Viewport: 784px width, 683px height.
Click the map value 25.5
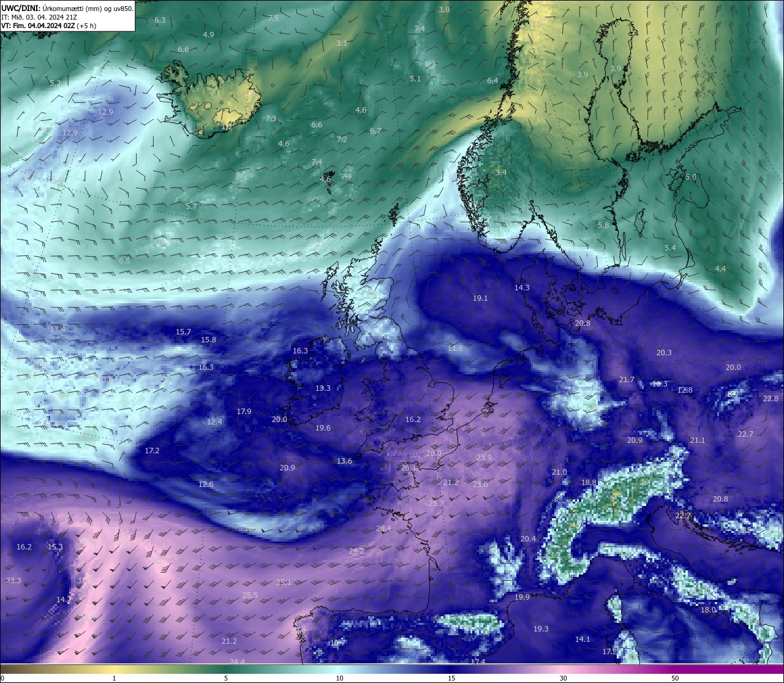pyautogui.click(x=250, y=595)
